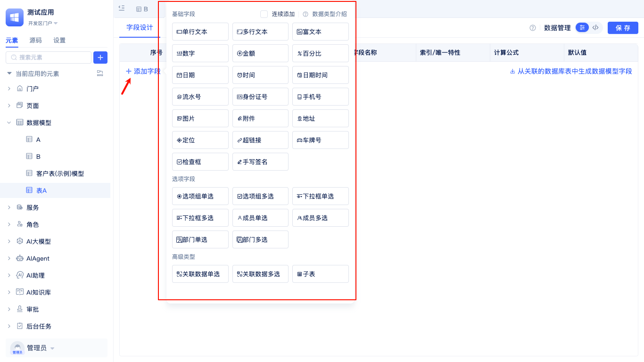Add a 附件 field

[260, 118]
